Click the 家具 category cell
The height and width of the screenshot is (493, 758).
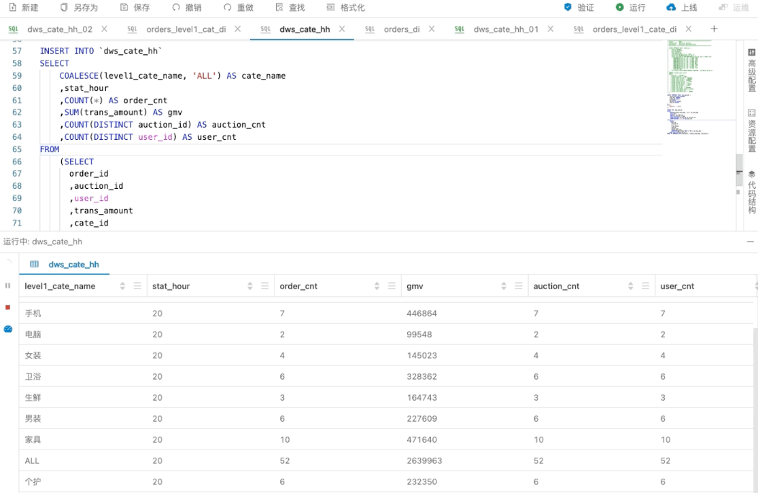[33, 440]
